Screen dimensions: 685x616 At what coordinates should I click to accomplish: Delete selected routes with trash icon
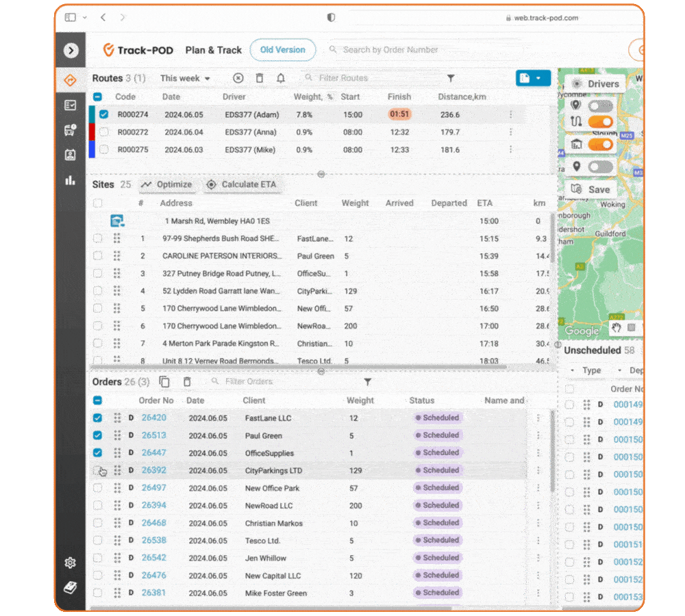[x=260, y=78]
